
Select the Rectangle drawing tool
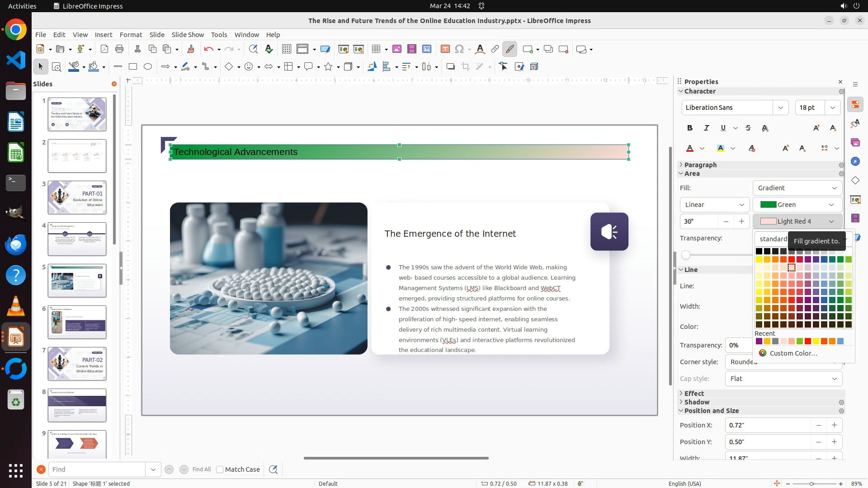132,67
